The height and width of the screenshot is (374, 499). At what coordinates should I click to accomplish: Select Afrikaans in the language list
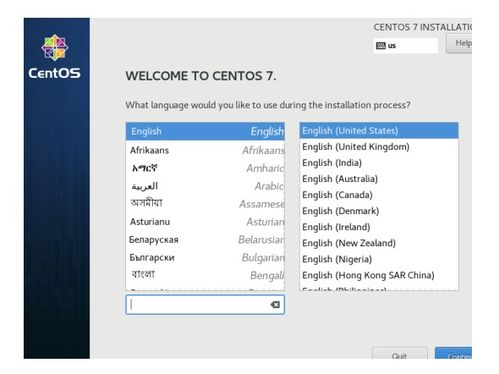click(x=205, y=150)
